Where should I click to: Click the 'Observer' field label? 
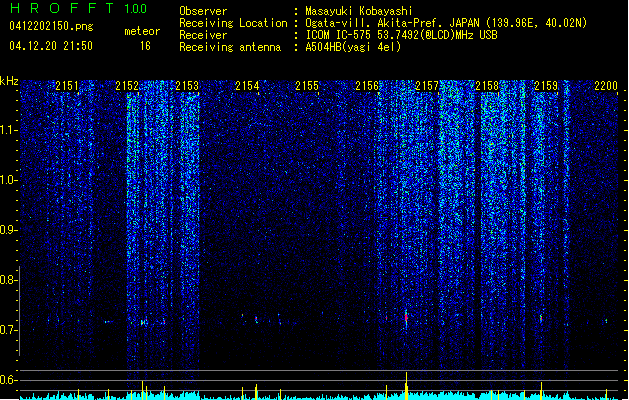(203, 11)
